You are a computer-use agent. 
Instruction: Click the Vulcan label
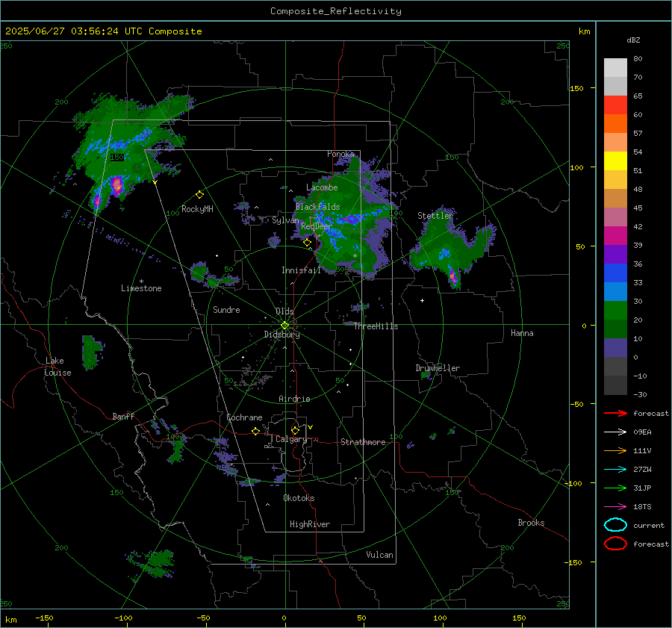(379, 555)
